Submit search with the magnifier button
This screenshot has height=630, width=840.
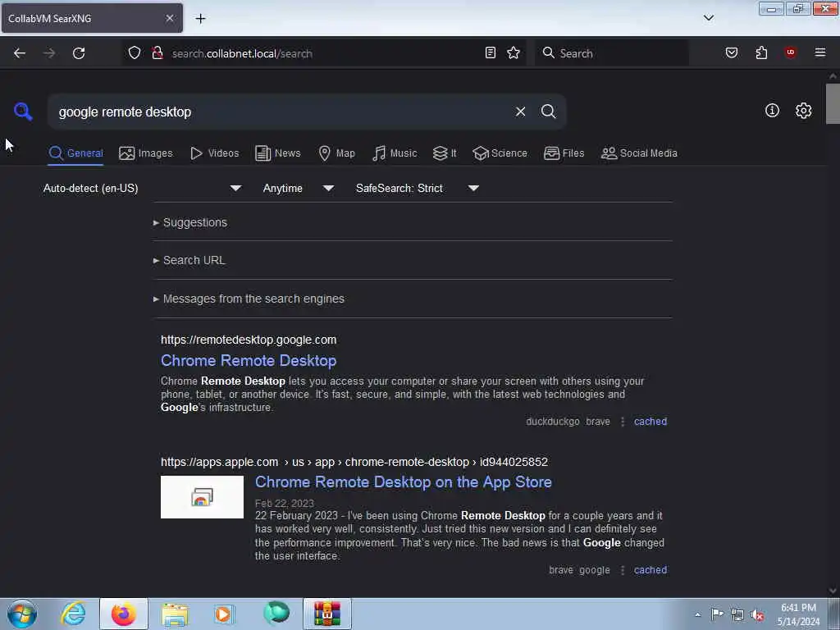click(548, 112)
